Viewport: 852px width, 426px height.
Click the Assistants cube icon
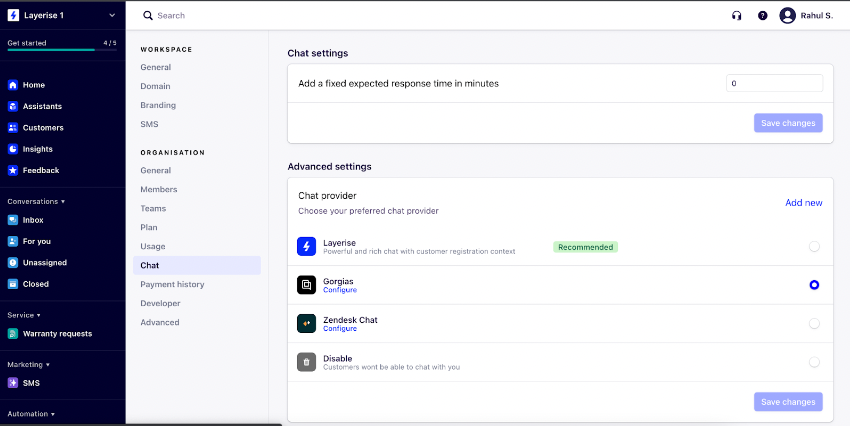click(13, 106)
